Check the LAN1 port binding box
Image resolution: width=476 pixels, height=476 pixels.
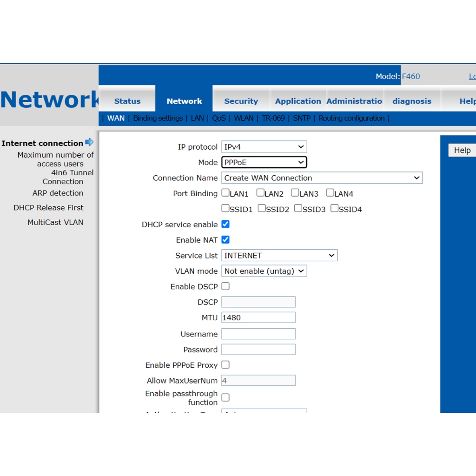pos(225,192)
